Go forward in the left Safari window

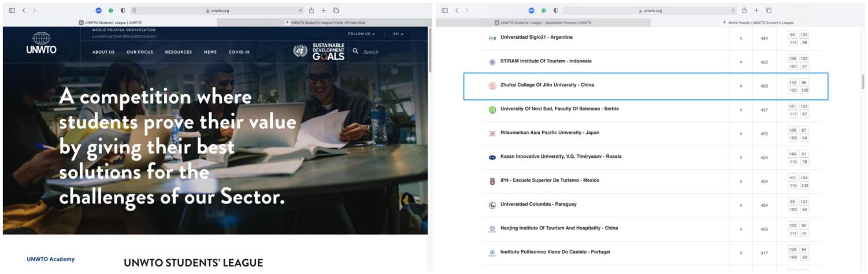point(34,10)
